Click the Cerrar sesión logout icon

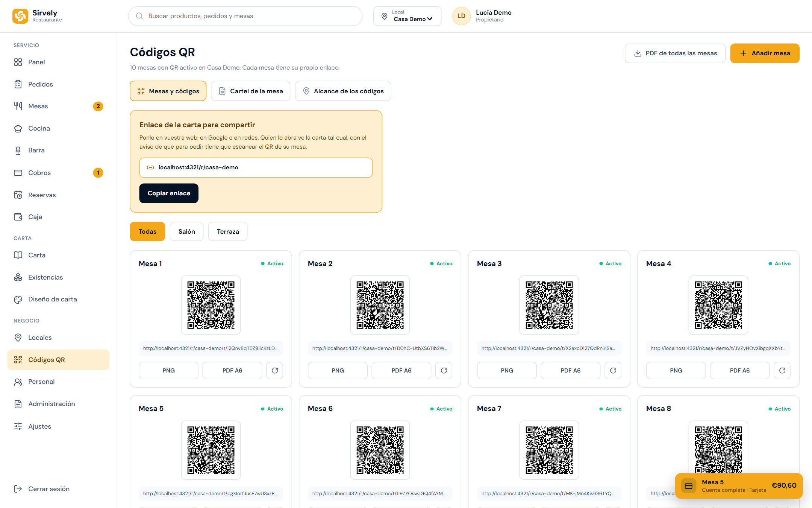pyautogui.click(x=18, y=489)
